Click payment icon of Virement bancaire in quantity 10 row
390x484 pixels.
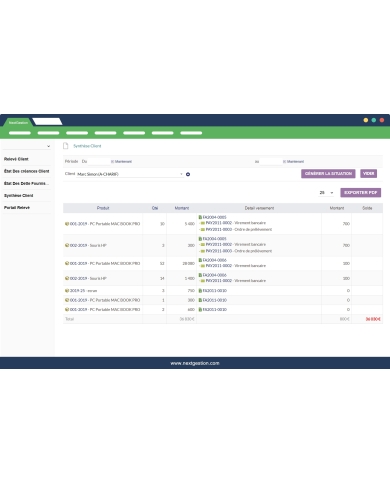[x=203, y=223]
